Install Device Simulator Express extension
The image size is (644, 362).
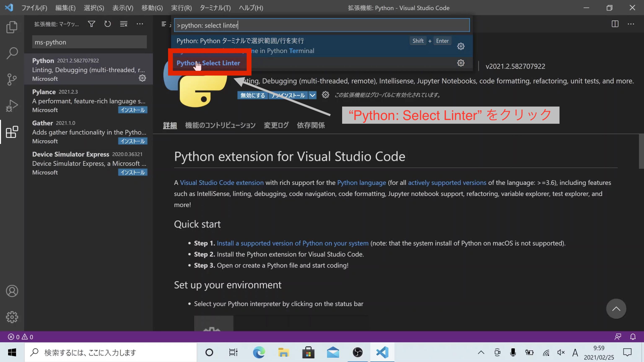132,172
